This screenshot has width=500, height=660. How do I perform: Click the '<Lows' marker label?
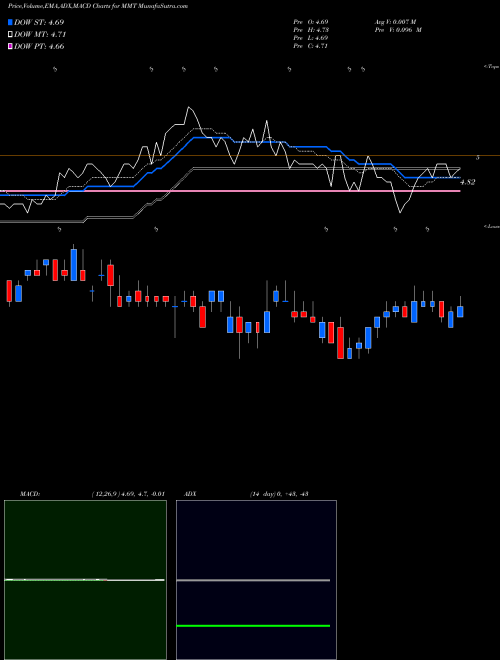click(x=492, y=226)
